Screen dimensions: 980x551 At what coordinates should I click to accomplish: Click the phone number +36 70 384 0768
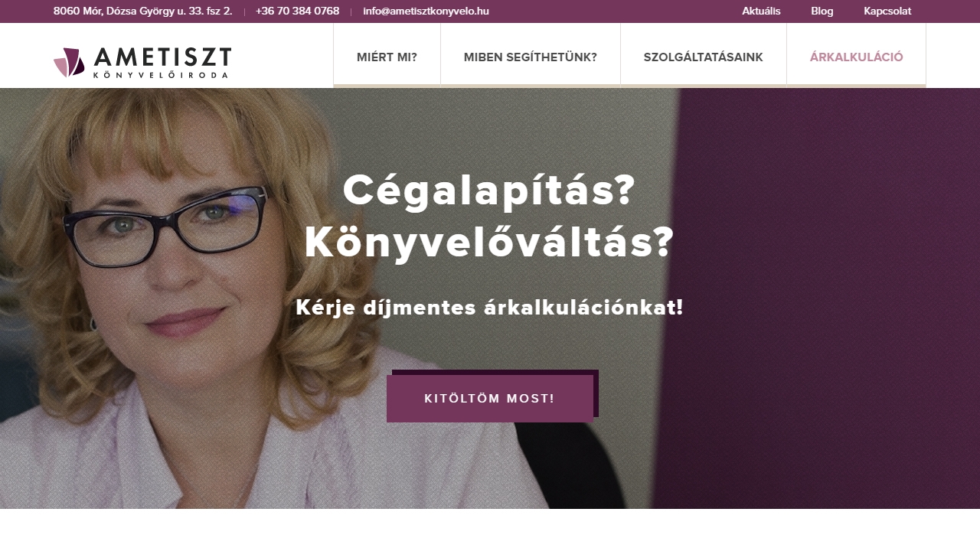click(297, 11)
